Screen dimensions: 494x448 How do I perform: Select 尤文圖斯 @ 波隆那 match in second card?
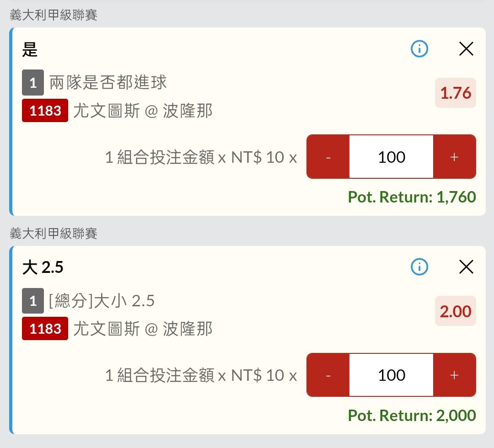coord(143,329)
